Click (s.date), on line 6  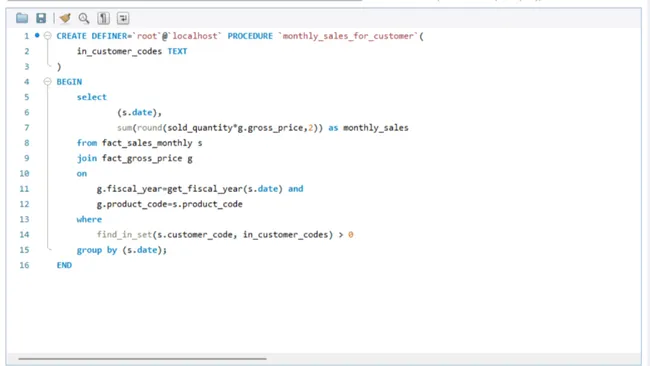point(139,112)
